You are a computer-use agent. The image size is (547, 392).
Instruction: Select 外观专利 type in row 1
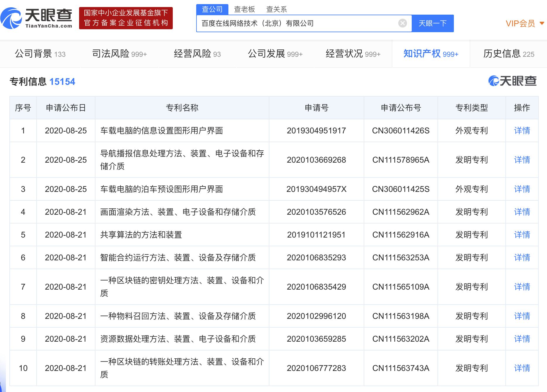coord(471,130)
